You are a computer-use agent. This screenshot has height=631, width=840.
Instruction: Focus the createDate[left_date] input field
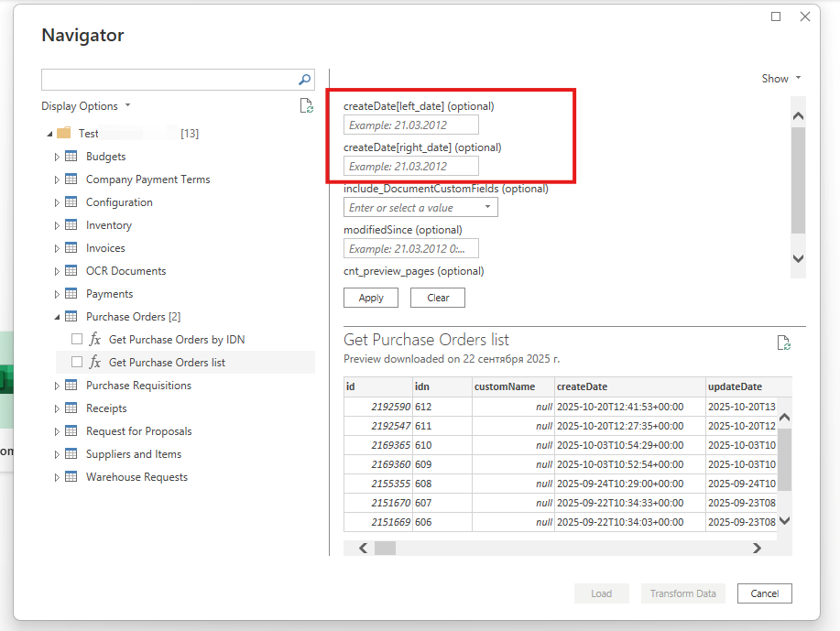[x=410, y=125]
